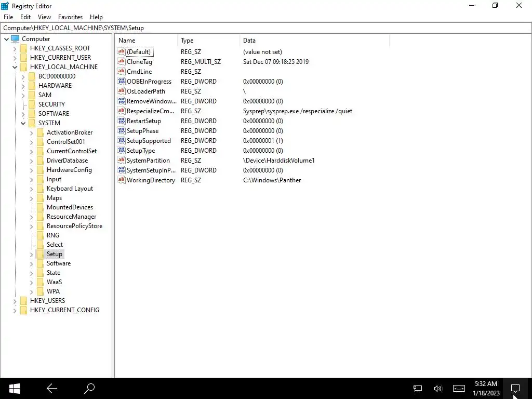Viewport: 532px width, 399px height.
Task: Click the CmdLine string value icon
Action: (122, 71)
